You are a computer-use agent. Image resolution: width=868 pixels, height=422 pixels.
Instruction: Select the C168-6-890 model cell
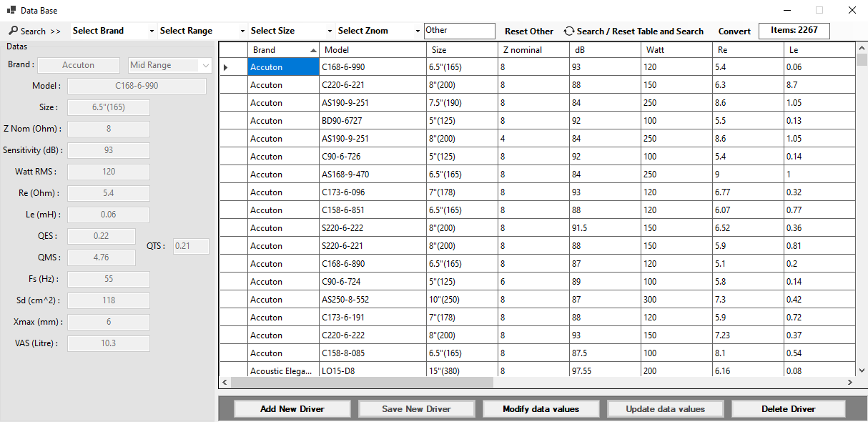pyautogui.click(x=373, y=264)
